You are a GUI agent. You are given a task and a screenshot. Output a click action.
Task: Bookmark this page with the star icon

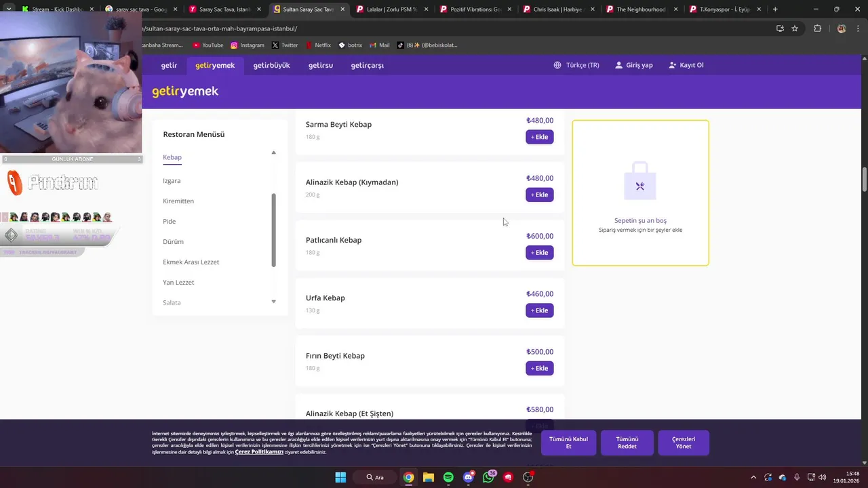[795, 28]
